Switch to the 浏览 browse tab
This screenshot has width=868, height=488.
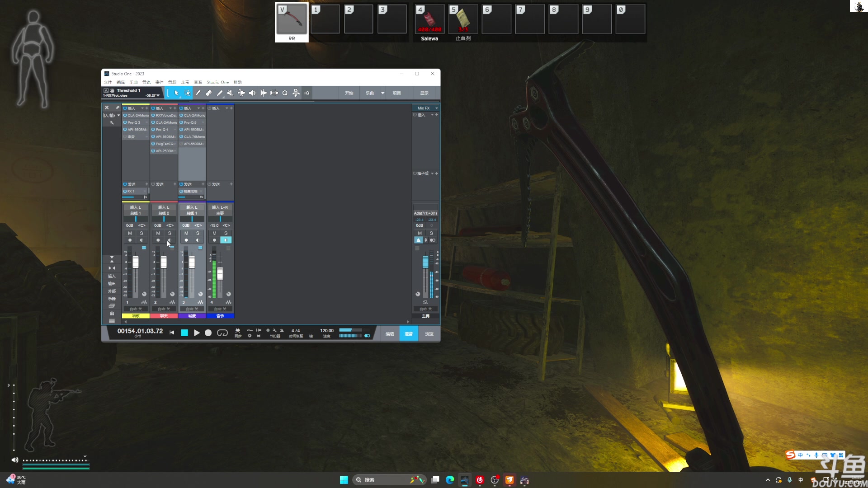click(429, 334)
